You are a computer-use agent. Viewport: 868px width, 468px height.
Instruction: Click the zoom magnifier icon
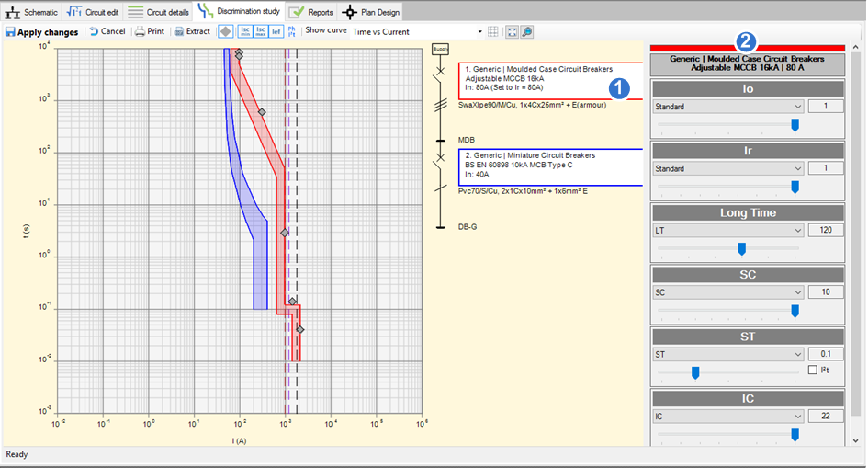click(x=527, y=31)
